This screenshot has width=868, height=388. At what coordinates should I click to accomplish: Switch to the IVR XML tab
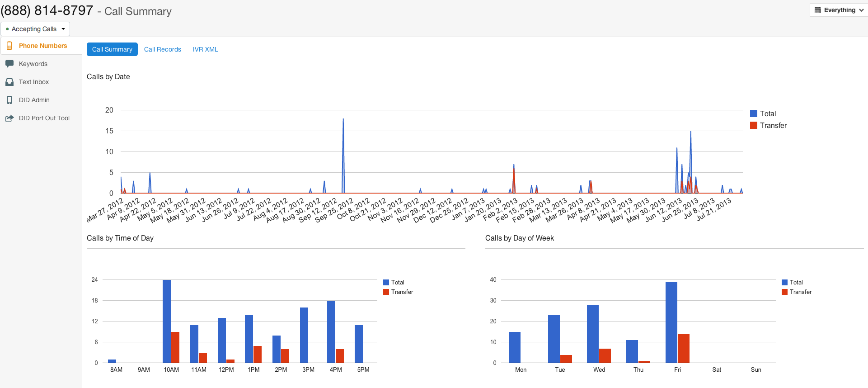pos(206,49)
